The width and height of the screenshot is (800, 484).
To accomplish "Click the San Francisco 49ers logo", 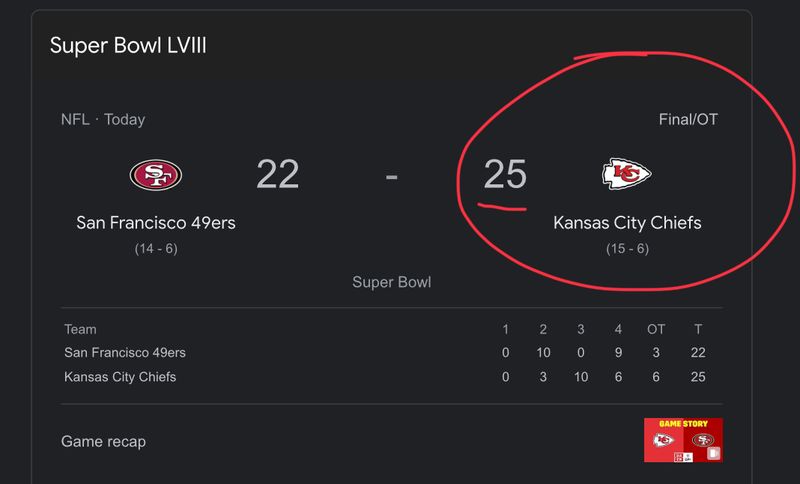I will 155,175.
